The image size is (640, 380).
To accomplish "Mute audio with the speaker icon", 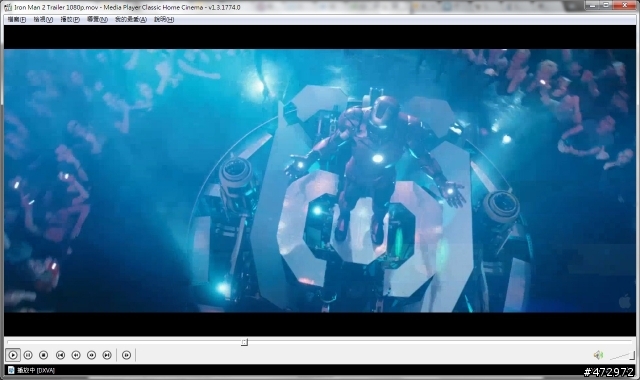I will [598, 355].
